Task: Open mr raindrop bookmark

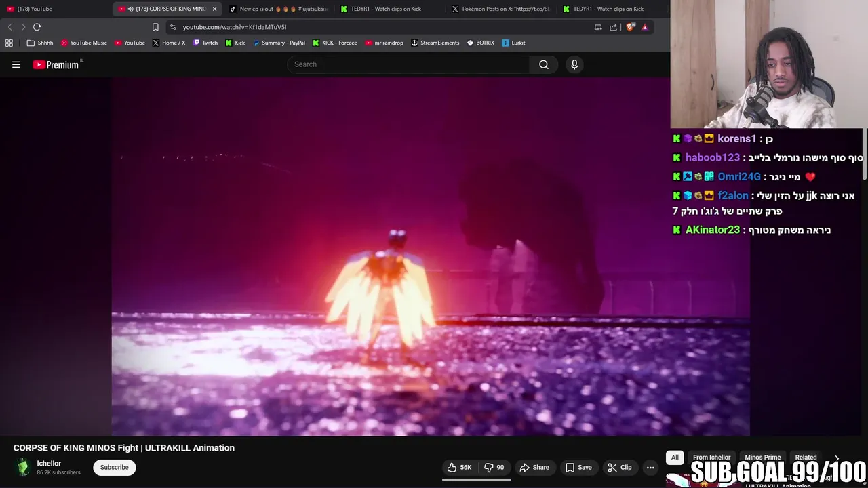Action: [384, 43]
